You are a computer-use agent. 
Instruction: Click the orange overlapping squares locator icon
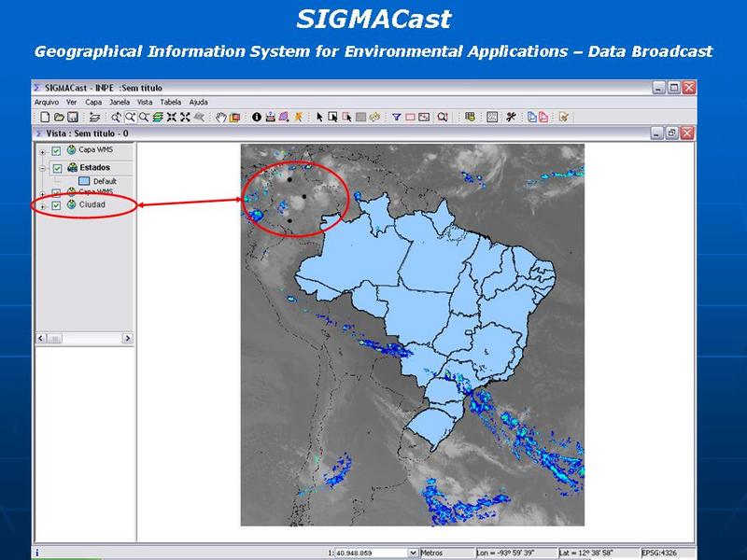click(234, 118)
